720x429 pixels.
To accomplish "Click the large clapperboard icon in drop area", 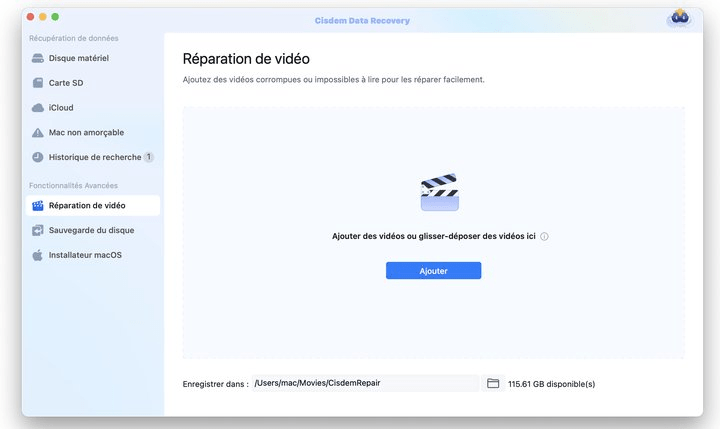I will click(439, 192).
